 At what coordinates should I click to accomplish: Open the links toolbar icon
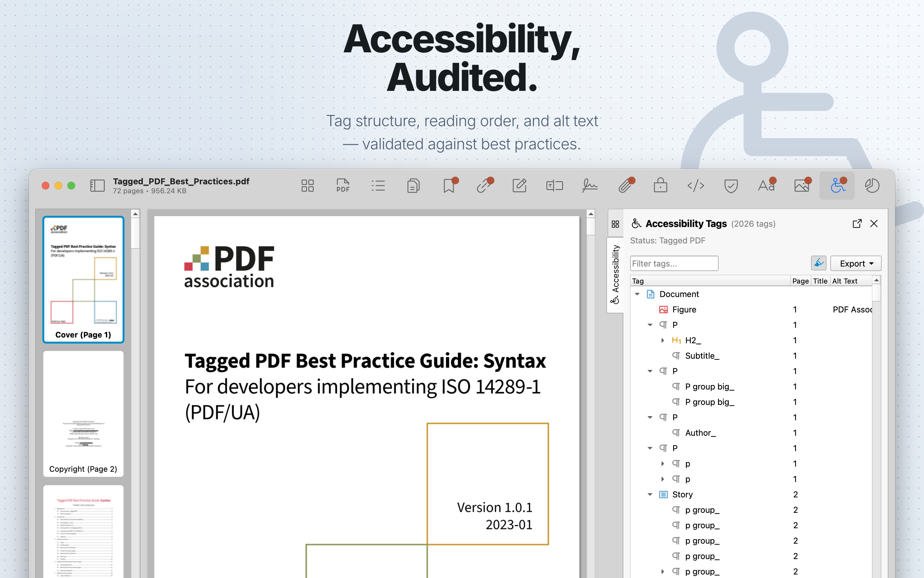coord(484,186)
